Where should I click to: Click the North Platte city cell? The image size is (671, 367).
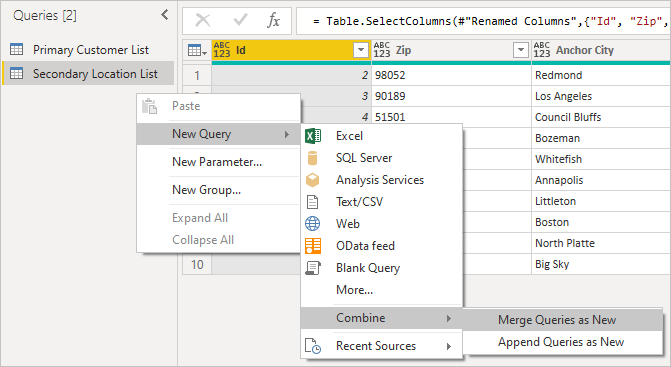click(601, 243)
